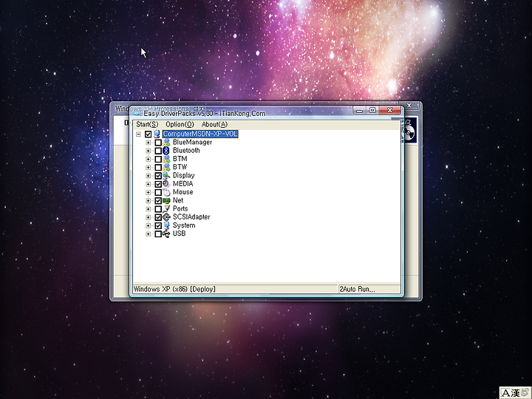This screenshot has height=399, width=532.
Task: Click the BTM category icon
Action: coord(166,159)
